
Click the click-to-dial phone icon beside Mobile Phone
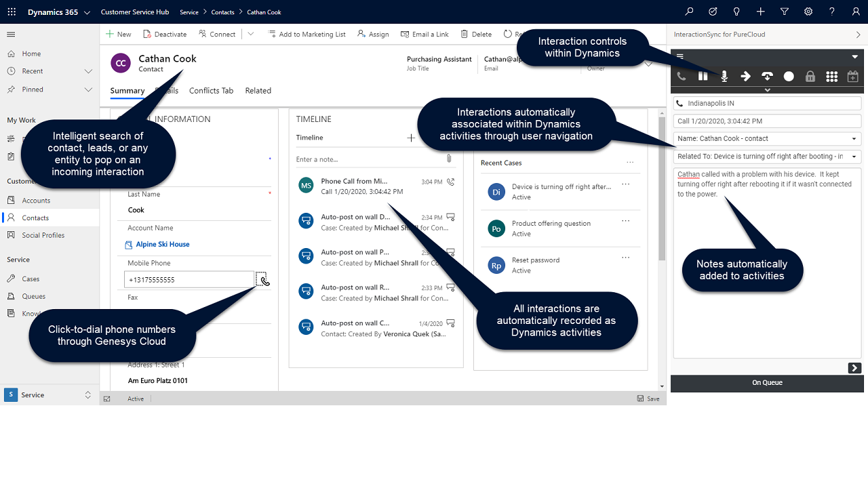[263, 279]
